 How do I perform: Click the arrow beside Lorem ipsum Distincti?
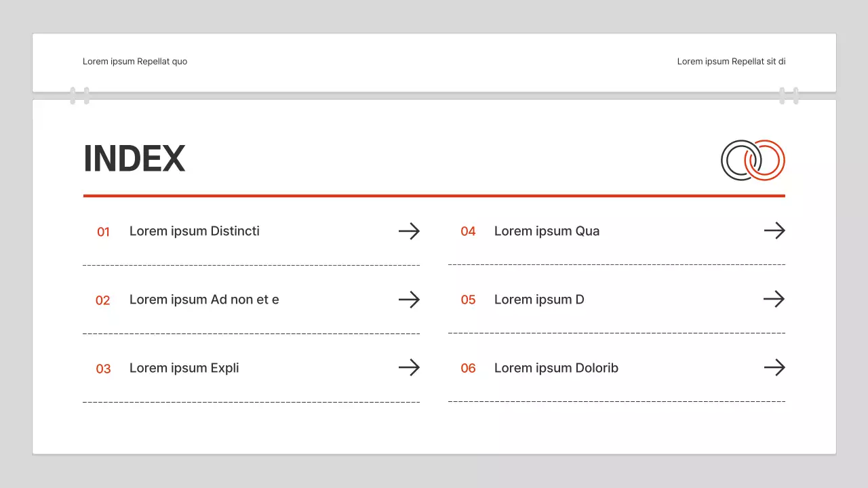(409, 231)
